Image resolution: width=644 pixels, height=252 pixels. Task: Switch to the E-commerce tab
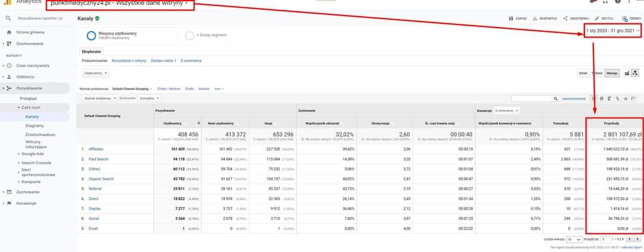pos(191,60)
